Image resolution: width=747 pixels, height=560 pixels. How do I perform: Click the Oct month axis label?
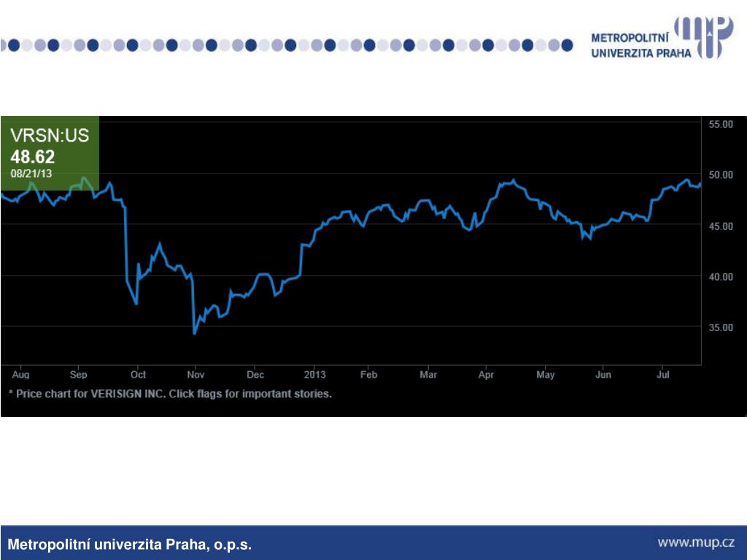click(x=138, y=375)
